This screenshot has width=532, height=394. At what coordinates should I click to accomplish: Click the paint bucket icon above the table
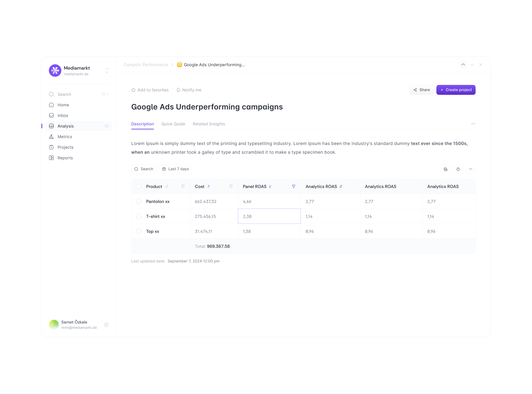445,169
